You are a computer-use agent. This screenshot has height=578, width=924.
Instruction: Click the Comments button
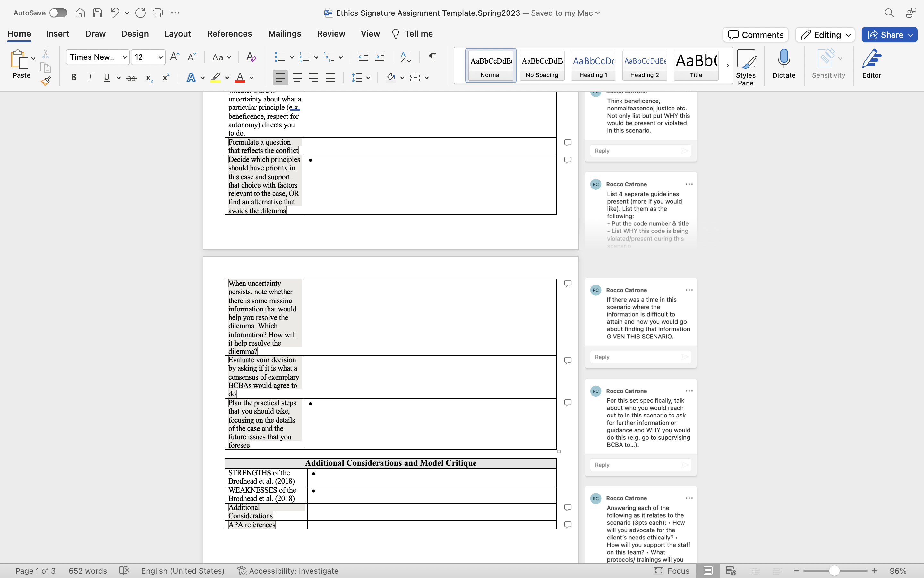(755, 35)
